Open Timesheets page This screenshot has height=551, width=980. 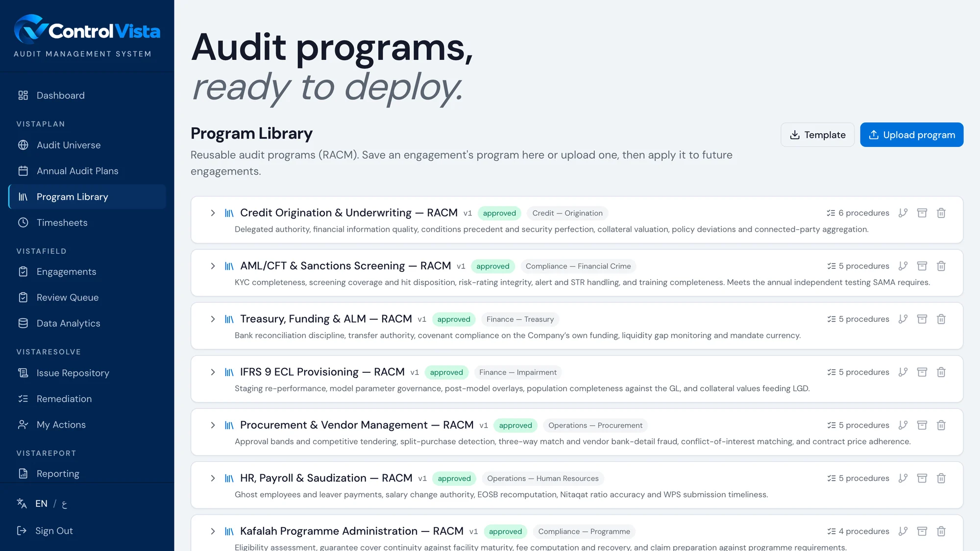pyautogui.click(x=87, y=222)
